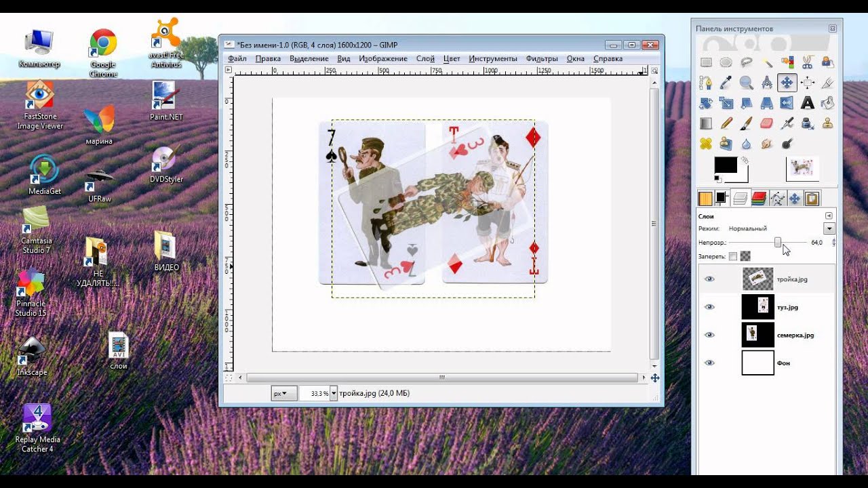Select the Scissors Select tool
Image resolution: width=868 pixels, height=488 pixels.
pyautogui.click(x=808, y=62)
